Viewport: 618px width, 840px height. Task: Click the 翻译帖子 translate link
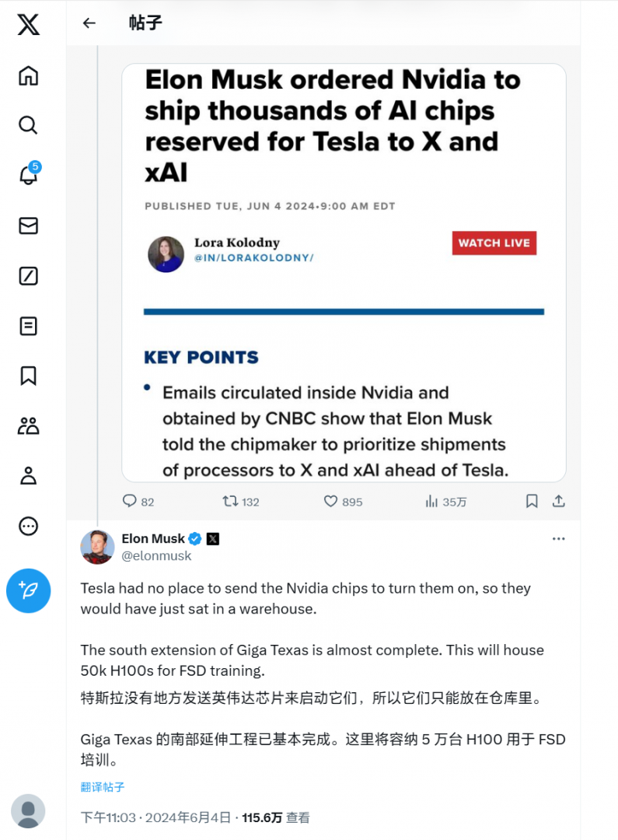[103, 787]
